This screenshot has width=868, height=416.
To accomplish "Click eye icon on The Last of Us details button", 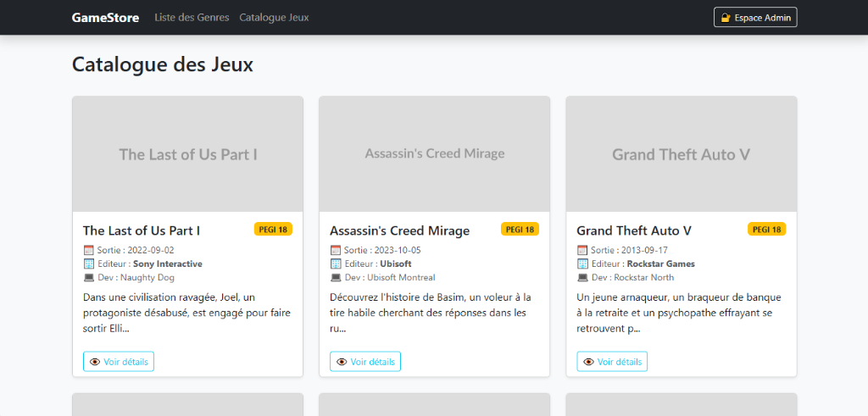I will pos(95,362).
